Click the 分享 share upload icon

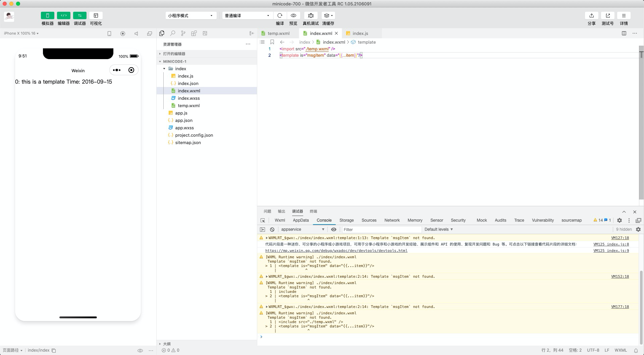tap(591, 15)
